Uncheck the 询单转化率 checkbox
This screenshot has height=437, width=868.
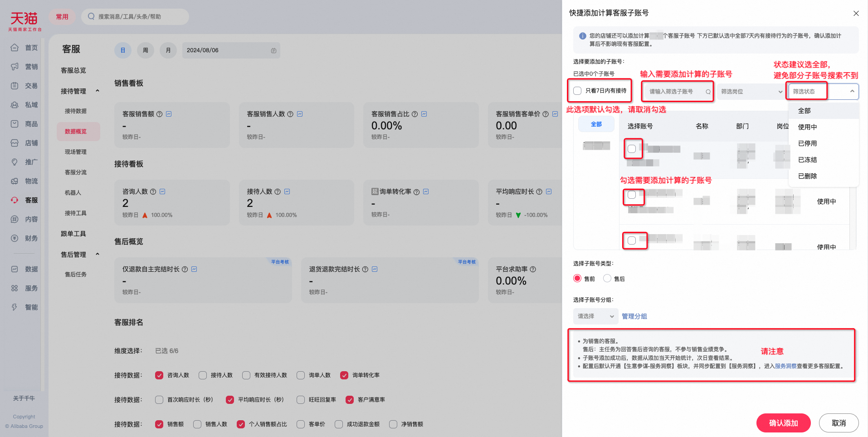click(x=344, y=375)
